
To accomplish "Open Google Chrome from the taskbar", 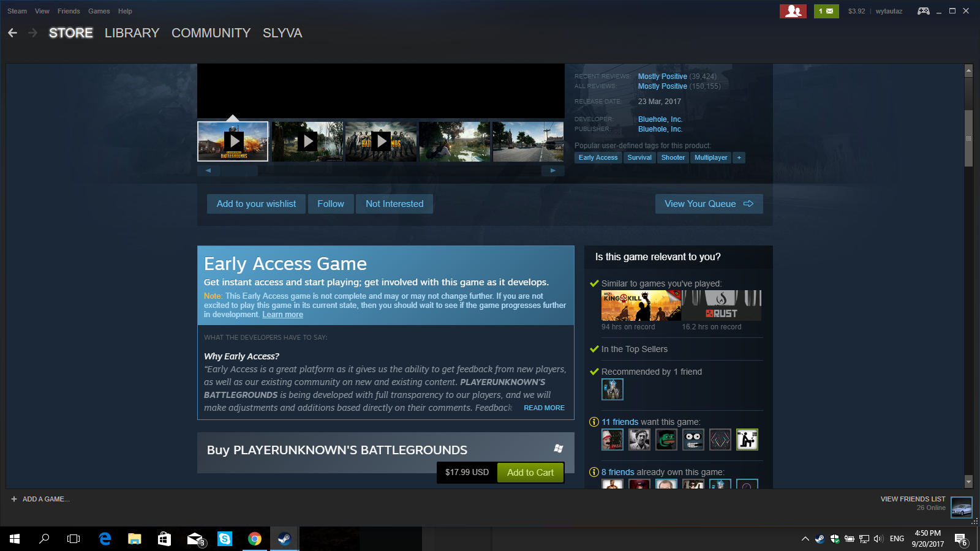I will coord(255,539).
